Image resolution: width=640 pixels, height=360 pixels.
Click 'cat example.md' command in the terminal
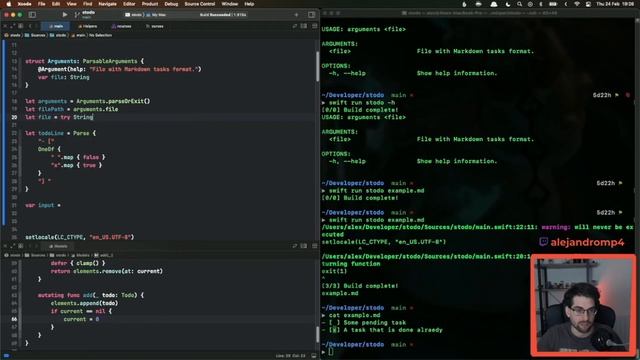point(355,315)
